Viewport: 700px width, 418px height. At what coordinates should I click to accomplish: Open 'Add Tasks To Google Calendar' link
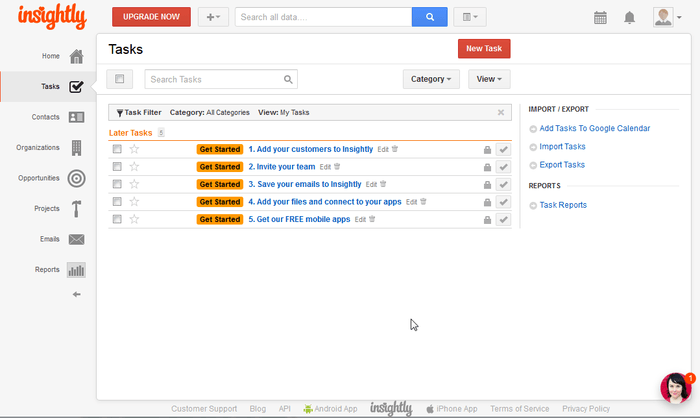click(x=595, y=129)
